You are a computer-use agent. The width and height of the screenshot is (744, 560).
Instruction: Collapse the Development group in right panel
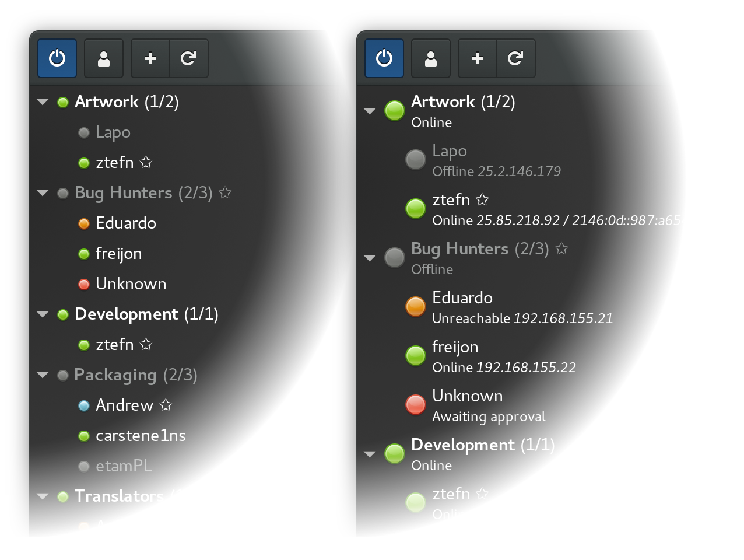[370, 454]
